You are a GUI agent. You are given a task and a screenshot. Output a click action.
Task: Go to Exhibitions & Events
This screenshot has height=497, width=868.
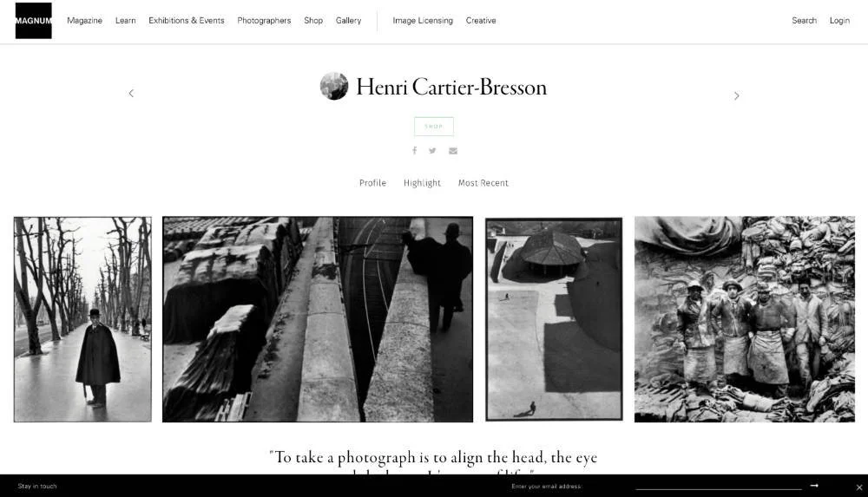[187, 21]
